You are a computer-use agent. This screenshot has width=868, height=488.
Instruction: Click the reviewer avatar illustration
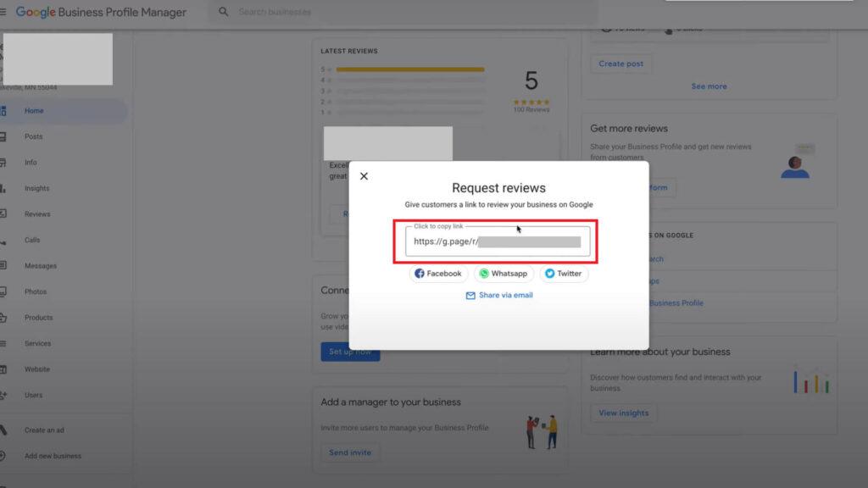point(795,167)
